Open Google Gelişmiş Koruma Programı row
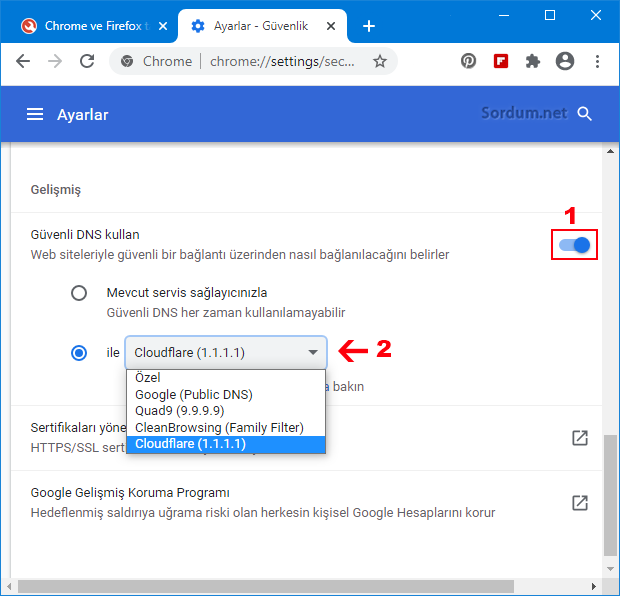The image size is (620, 596). (306, 503)
